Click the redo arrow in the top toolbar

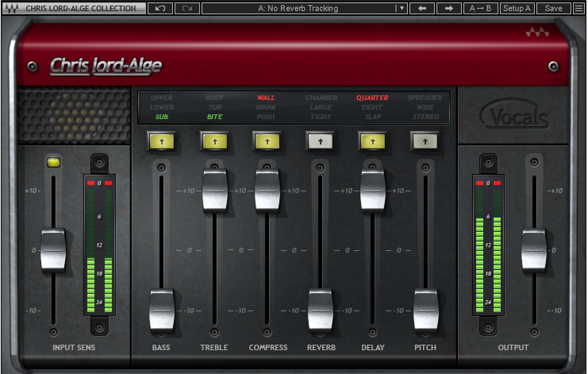point(187,8)
